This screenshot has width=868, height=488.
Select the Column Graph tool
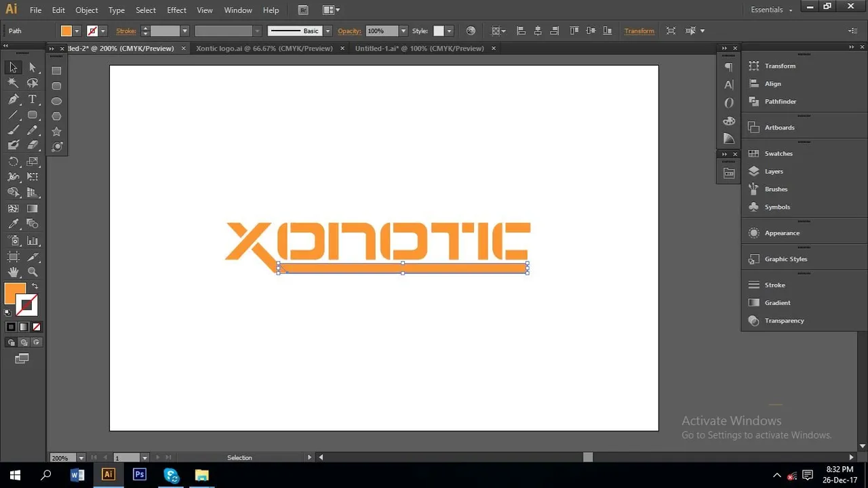pyautogui.click(x=32, y=241)
